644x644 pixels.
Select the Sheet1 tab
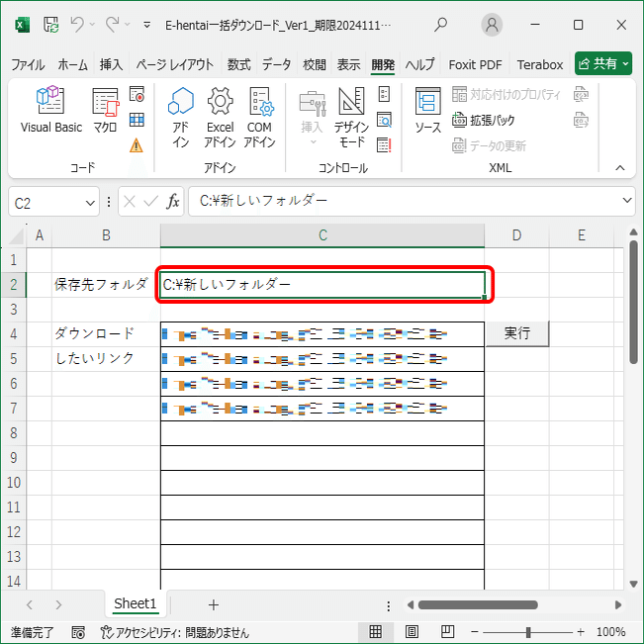tap(136, 603)
